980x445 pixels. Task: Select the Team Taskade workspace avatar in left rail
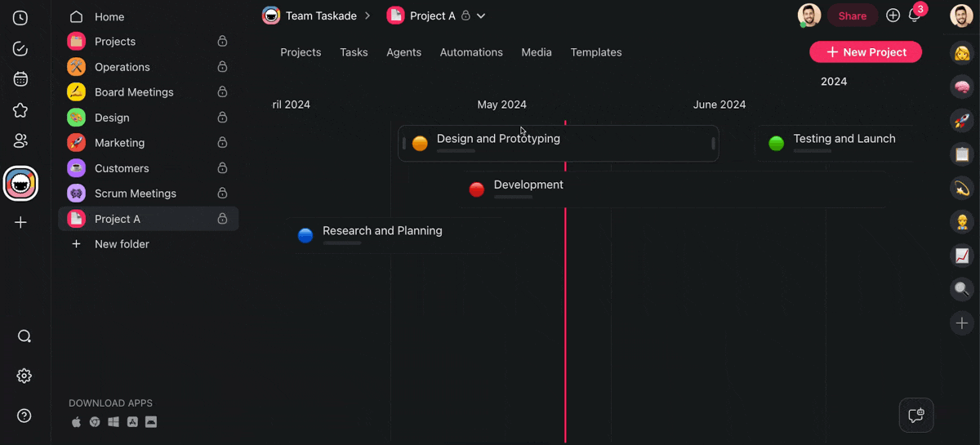click(x=20, y=184)
